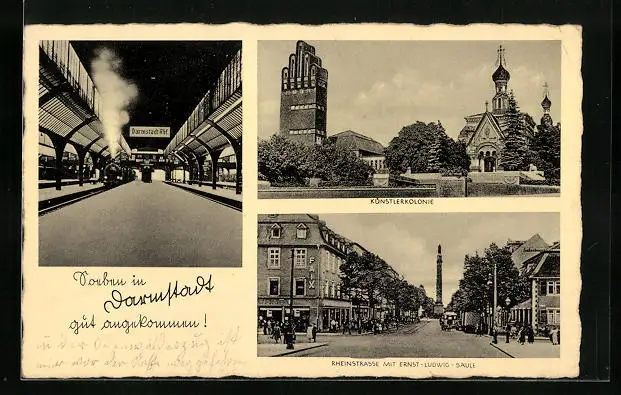Image resolution: width=621 pixels, height=395 pixels.
Task: Click the Künstlerkolonie caption text
Action: click(x=402, y=202)
